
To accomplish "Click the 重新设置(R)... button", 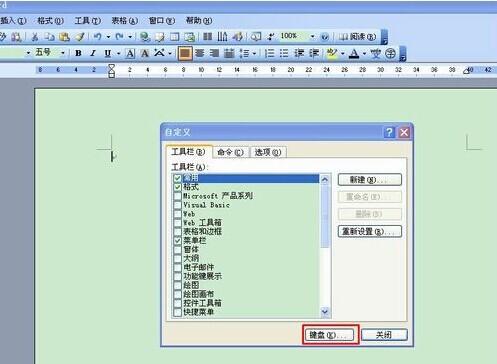I will tap(369, 231).
